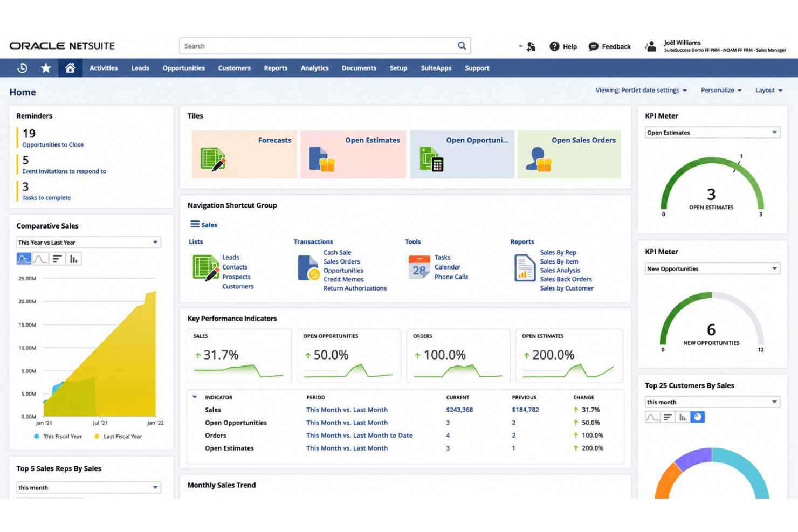Click the $184,782 previous sales value
Screen dimensions: 798x532
525,410
